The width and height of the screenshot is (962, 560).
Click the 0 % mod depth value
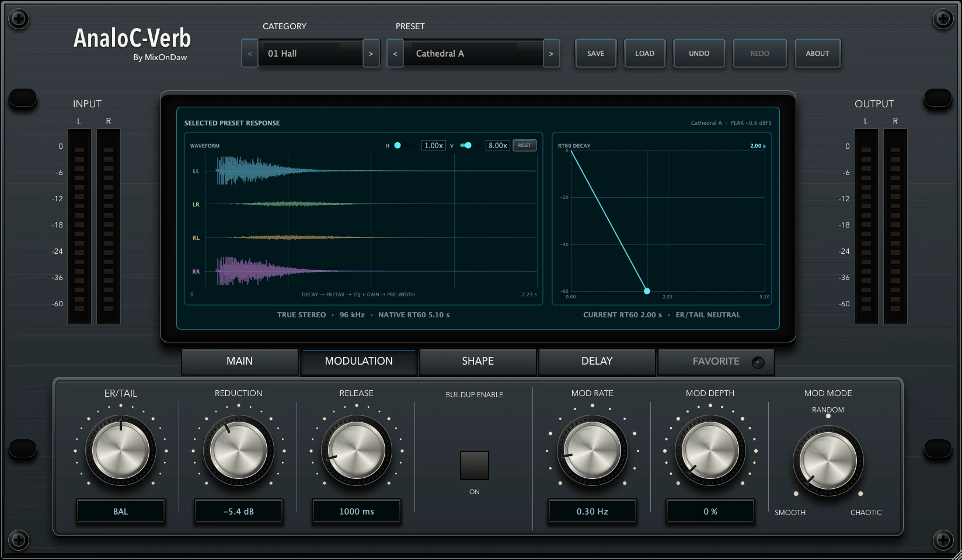710,512
